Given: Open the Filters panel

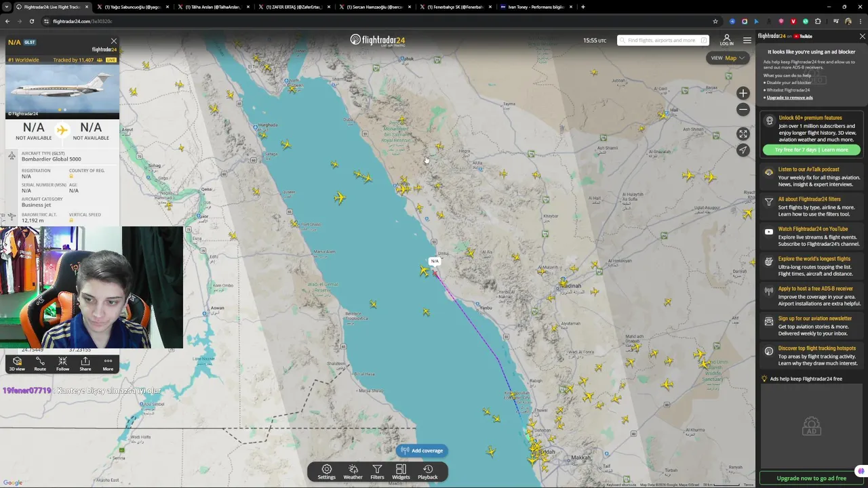Looking at the screenshot, I should pyautogui.click(x=377, y=472).
